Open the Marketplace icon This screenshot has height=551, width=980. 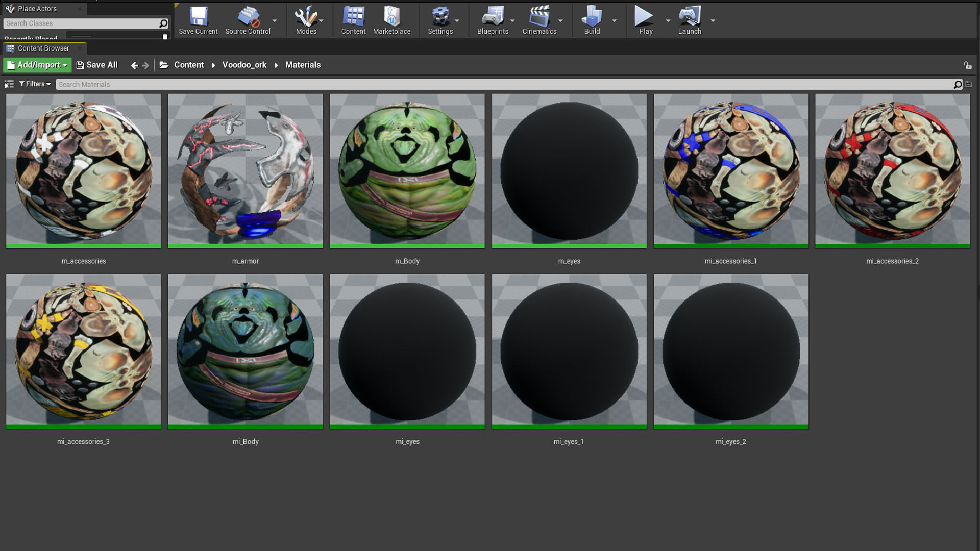pyautogui.click(x=391, y=20)
